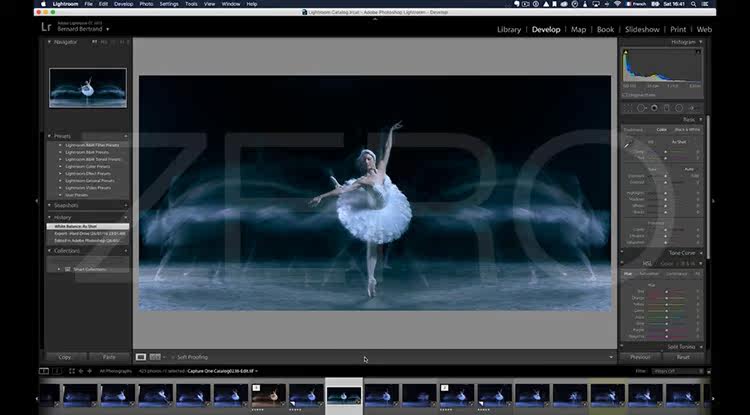The height and width of the screenshot is (415, 750).
Task: Add new snapshot with plus icon
Action: [126, 205]
